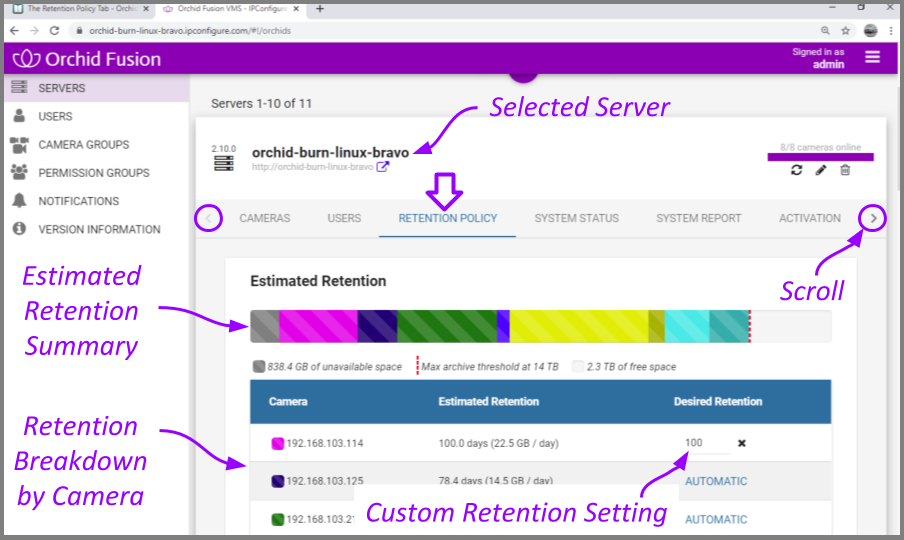This screenshot has height=540, width=904.
Task: Click the Desired Retention column header
Action: (x=718, y=402)
